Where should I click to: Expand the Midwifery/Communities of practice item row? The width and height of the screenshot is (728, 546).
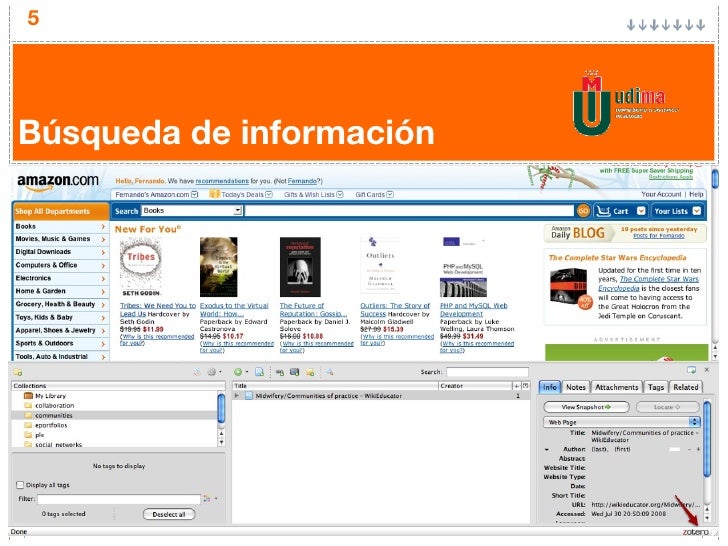(237, 396)
